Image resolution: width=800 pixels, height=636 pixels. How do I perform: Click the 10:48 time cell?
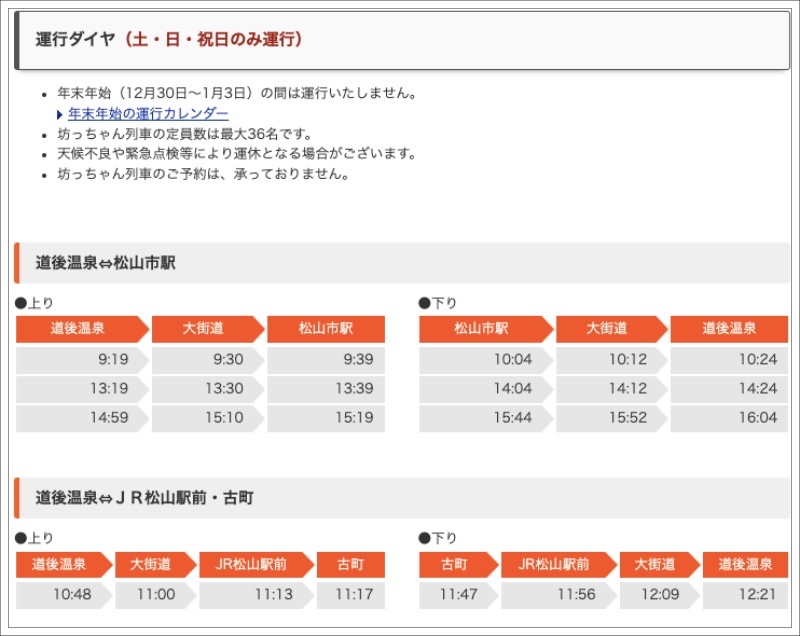pyautogui.click(x=64, y=595)
